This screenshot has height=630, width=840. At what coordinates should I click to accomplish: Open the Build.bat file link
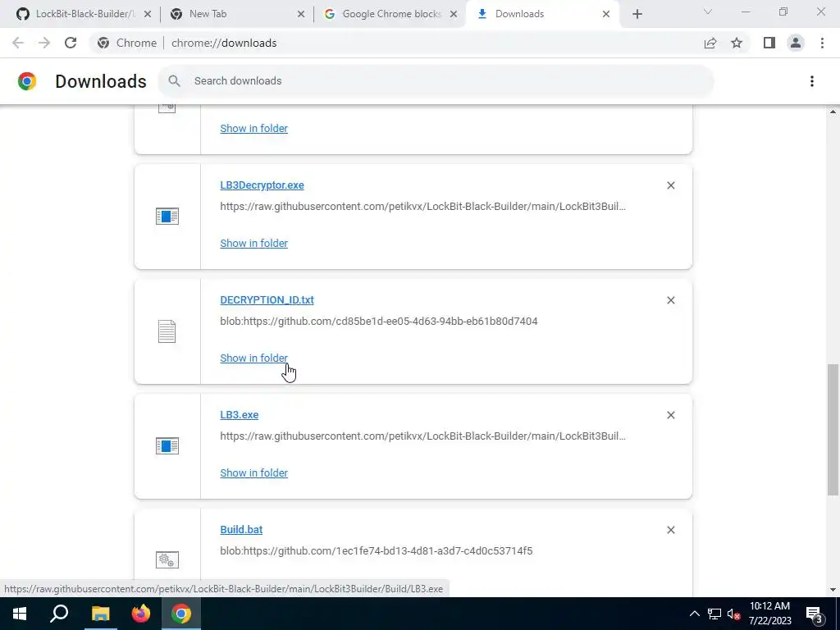point(241,530)
